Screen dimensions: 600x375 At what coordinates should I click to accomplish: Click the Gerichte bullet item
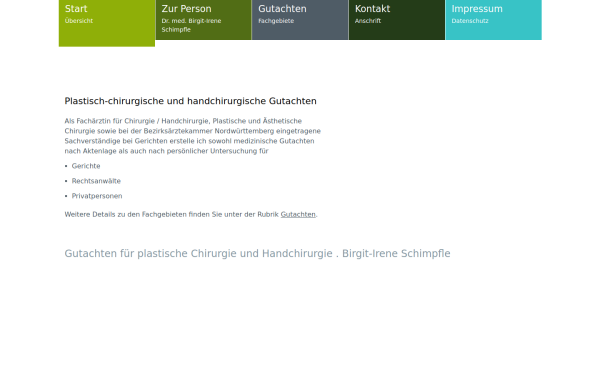(86, 166)
